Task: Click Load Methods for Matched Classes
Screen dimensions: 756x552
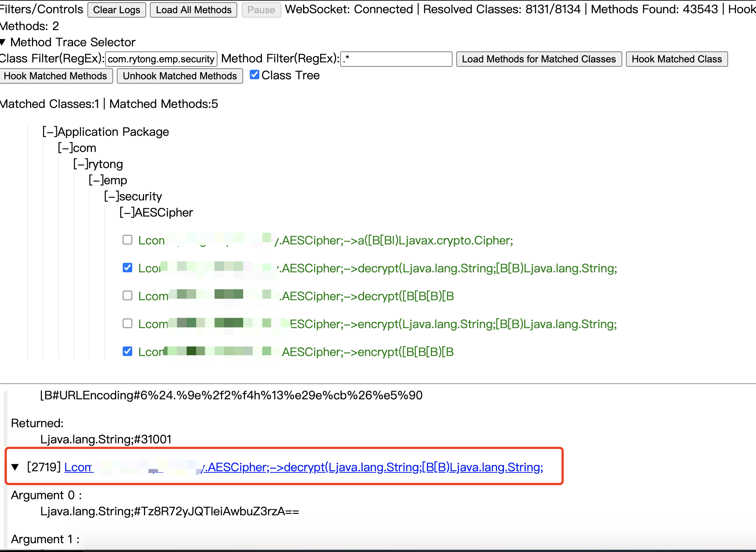Action: (539, 59)
